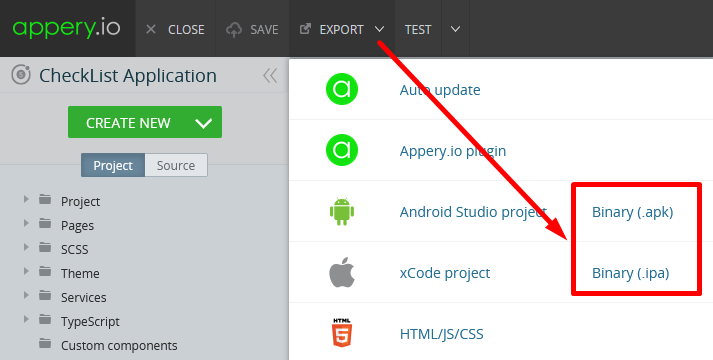Image resolution: width=713 pixels, height=360 pixels.
Task: Expand the Services folder arrow
Action: tap(26, 295)
